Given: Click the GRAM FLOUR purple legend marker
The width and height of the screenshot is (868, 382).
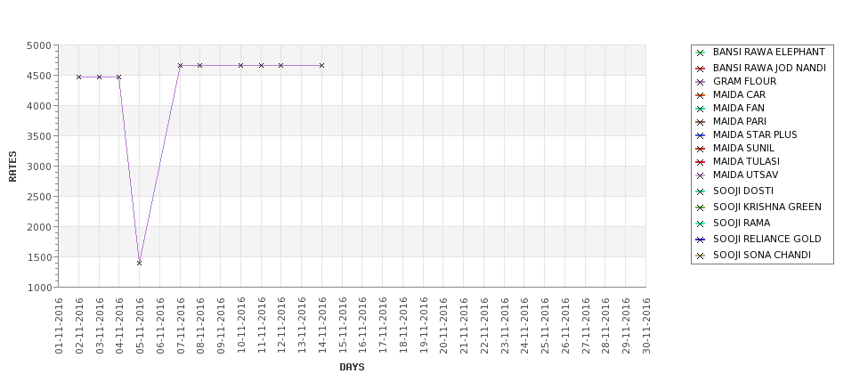Looking at the screenshot, I should point(701,82).
